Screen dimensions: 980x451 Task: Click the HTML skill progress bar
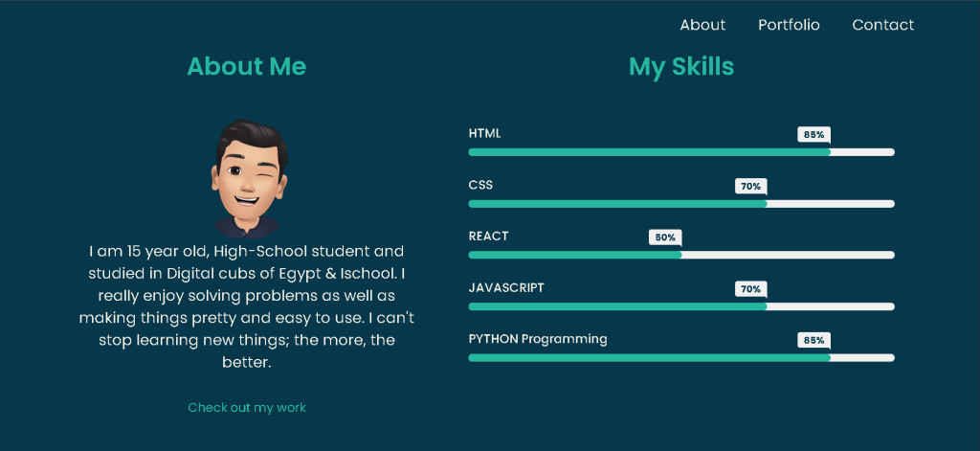click(680, 152)
